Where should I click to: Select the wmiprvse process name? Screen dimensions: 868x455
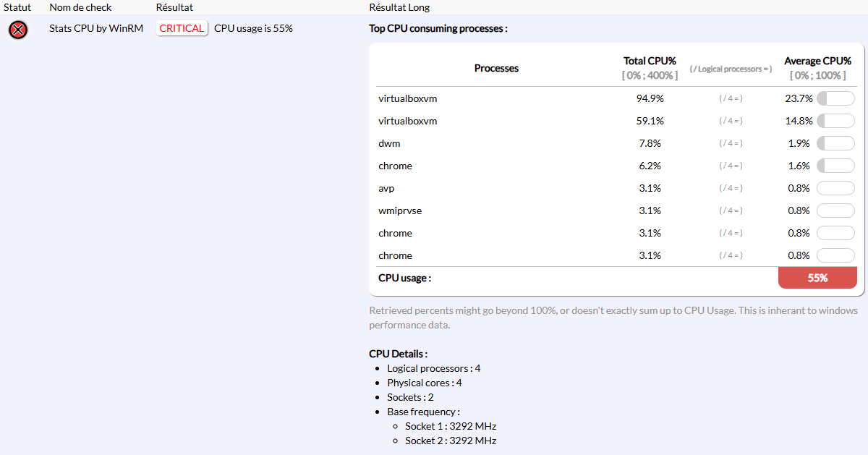[x=400, y=211]
